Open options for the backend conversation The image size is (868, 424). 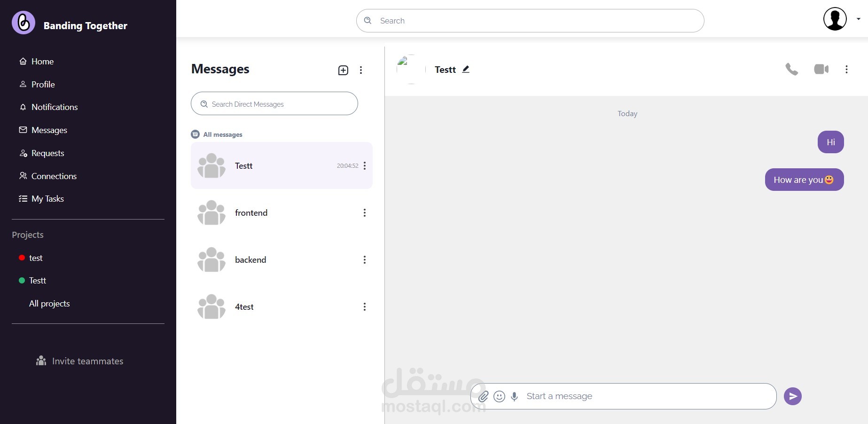click(x=364, y=260)
